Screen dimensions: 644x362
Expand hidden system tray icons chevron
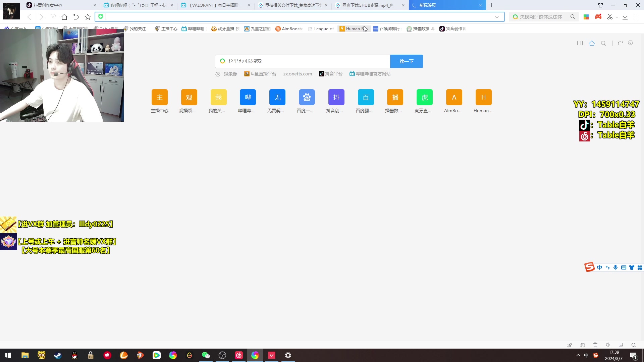tap(578, 355)
